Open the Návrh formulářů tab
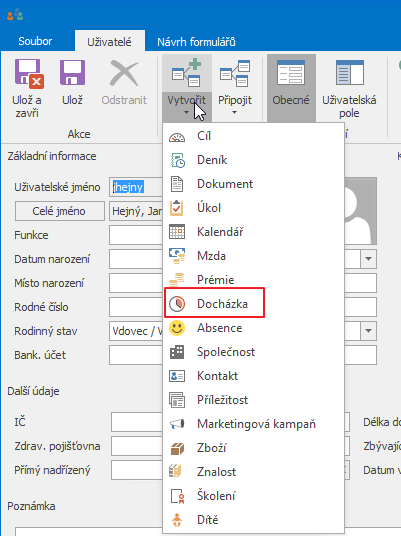The width and height of the screenshot is (401, 536). click(x=196, y=42)
